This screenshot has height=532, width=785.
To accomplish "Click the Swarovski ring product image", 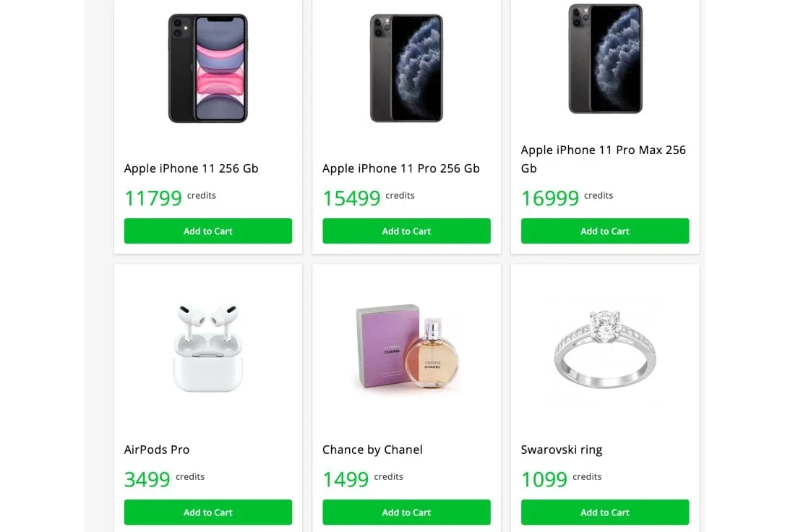I will pyautogui.click(x=605, y=349).
